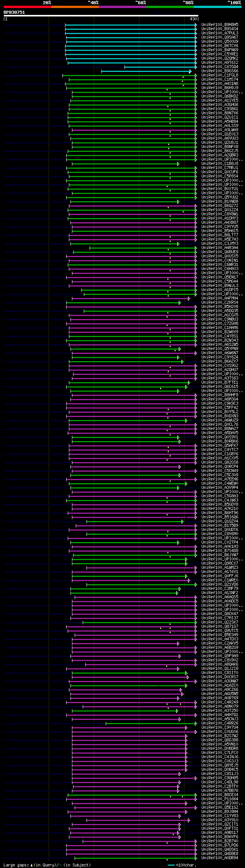The image size is (245, 868).
Task: Click the green arrowhead ending UniRef100_C1B8J8 bar
Action: point(178,164)
